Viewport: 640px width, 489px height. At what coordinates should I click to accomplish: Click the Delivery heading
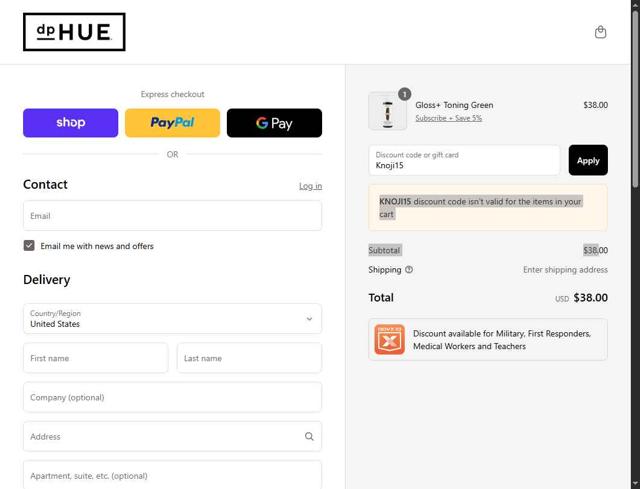[47, 280]
